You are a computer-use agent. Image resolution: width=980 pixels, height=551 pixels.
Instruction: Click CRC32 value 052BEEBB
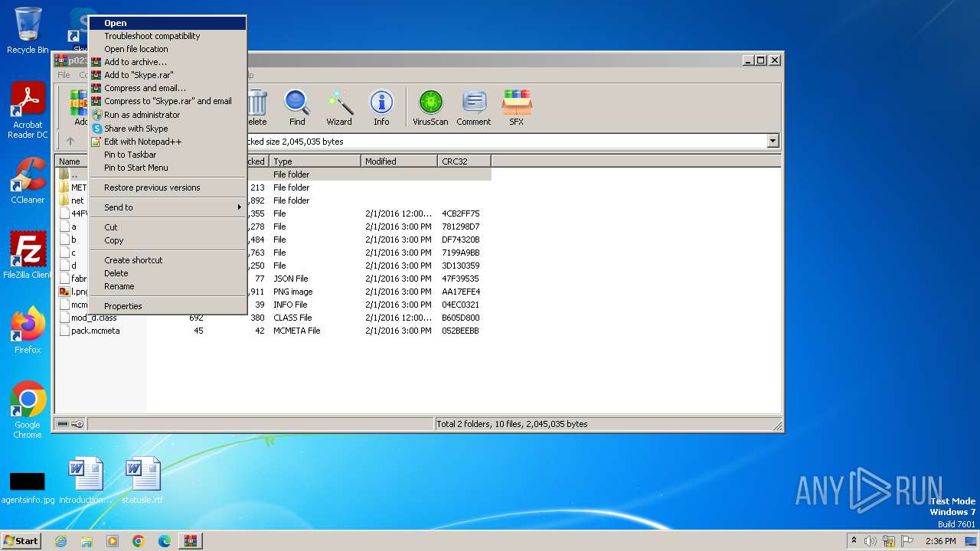460,331
